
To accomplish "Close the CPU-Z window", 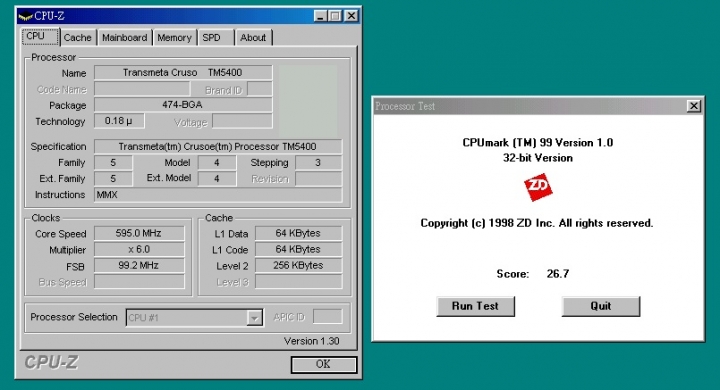I will (x=351, y=16).
